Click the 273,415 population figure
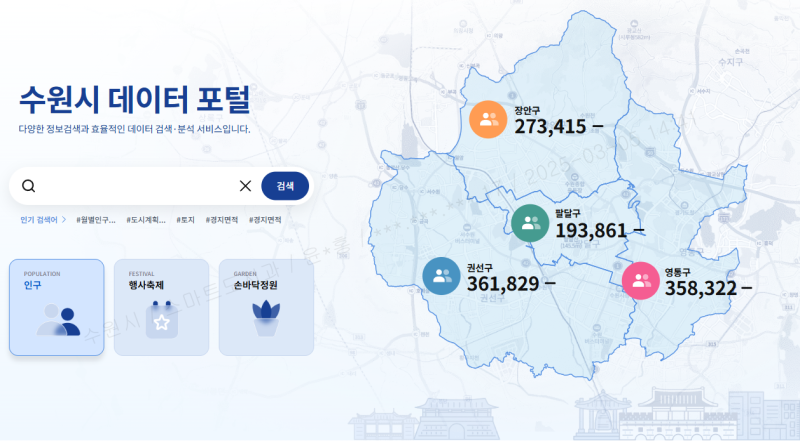Screen dimensions: 800x441 pyautogui.click(x=550, y=127)
